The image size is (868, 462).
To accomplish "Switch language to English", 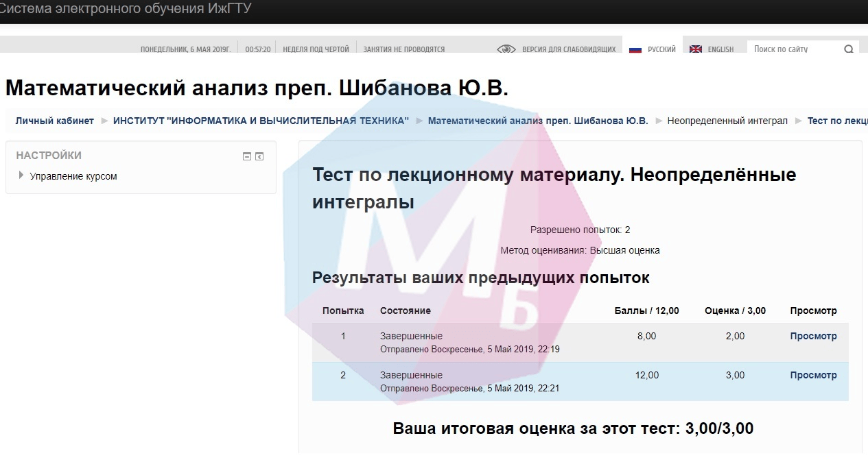I will point(720,49).
